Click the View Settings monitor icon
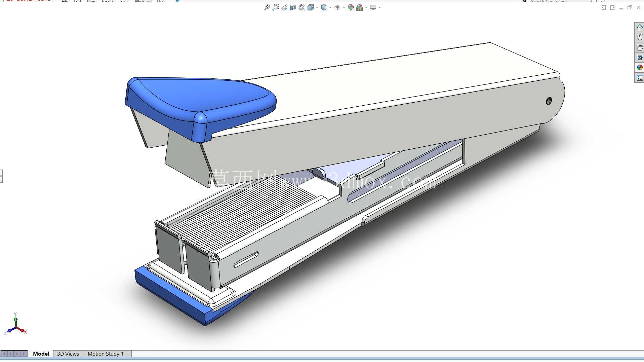The height and width of the screenshot is (362, 644). pos(373,7)
